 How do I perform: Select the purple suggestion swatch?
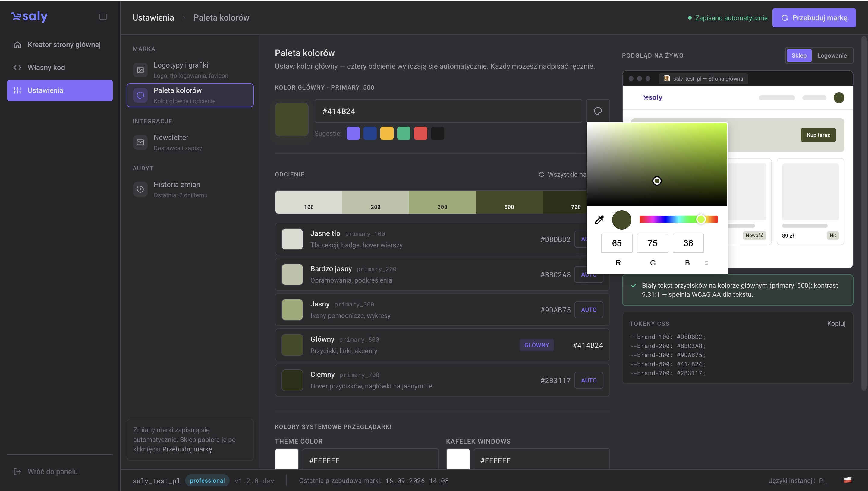point(353,133)
